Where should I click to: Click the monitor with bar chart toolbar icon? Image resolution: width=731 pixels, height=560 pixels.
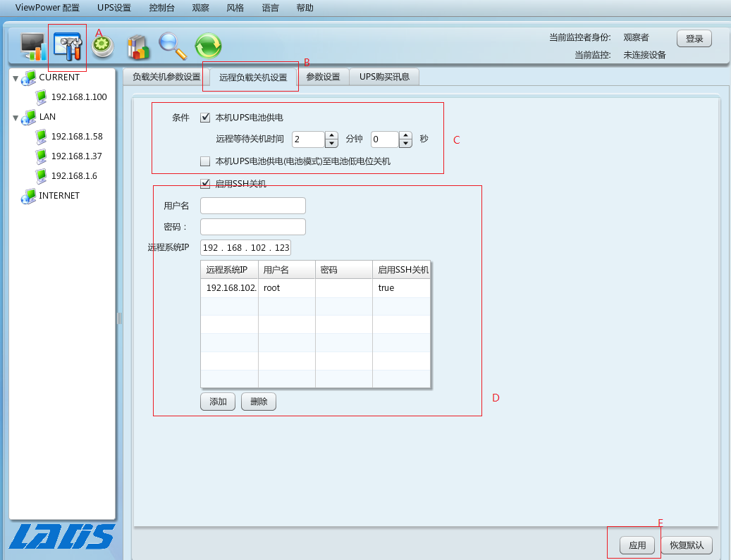pos(32,46)
